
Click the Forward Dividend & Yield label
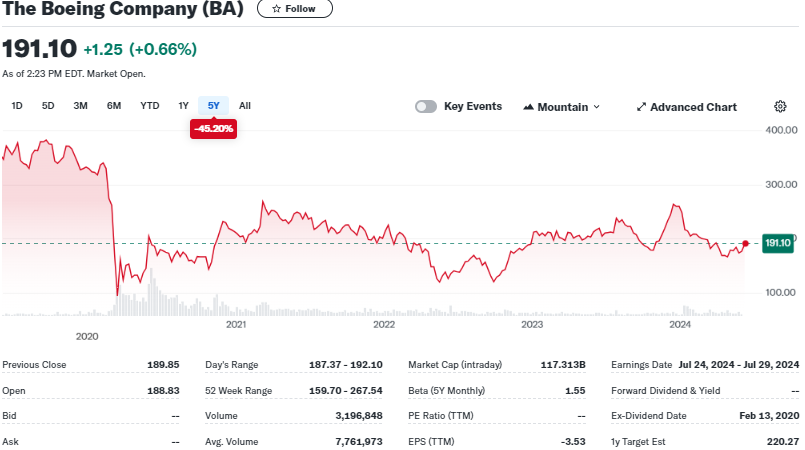[665, 390]
